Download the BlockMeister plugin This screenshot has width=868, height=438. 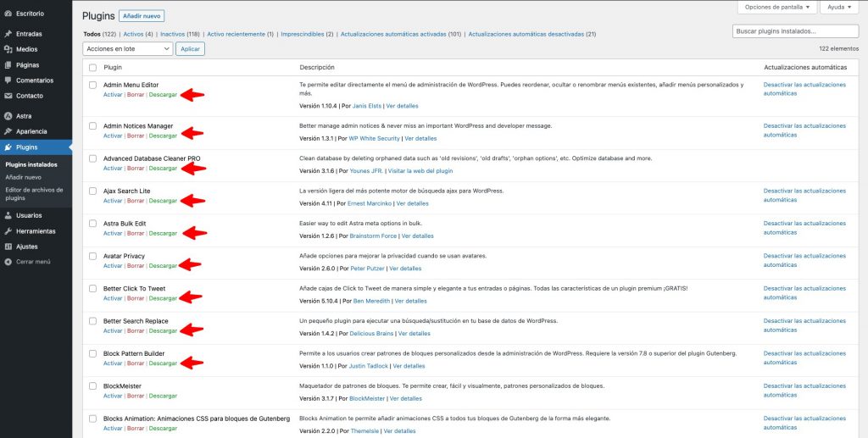163,396
